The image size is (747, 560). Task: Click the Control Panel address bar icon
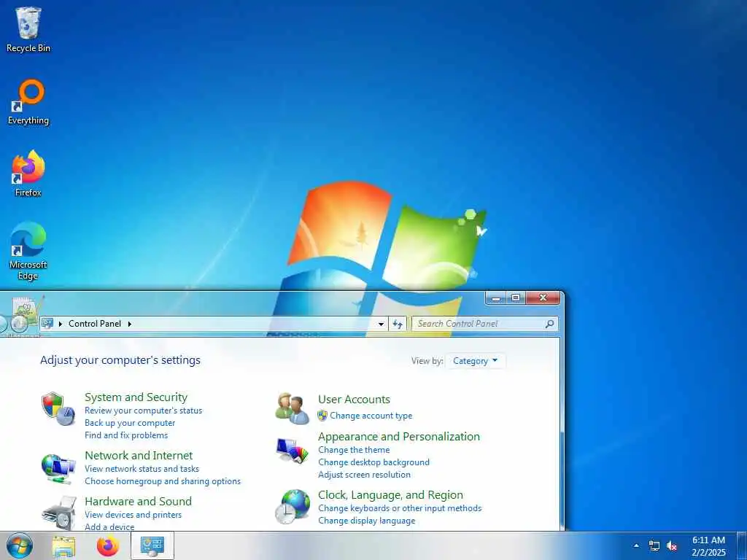point(47,323)
